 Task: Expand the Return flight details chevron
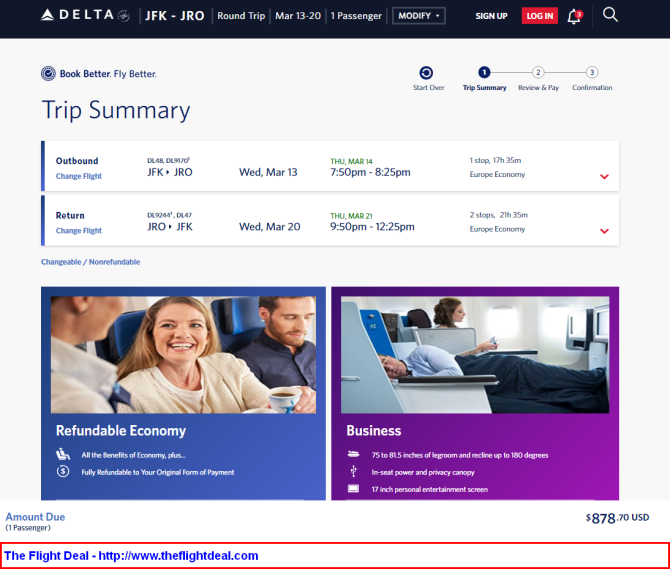click(x=604, y=231)
